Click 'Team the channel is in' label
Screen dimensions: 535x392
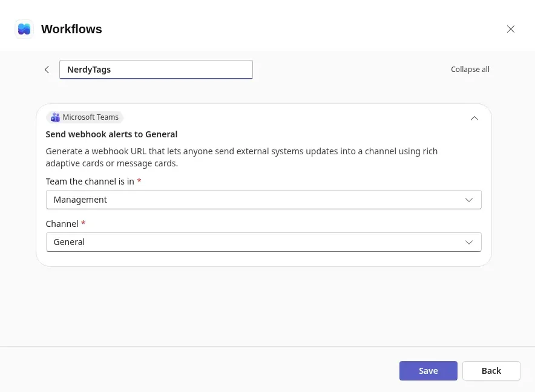(90, 181)
